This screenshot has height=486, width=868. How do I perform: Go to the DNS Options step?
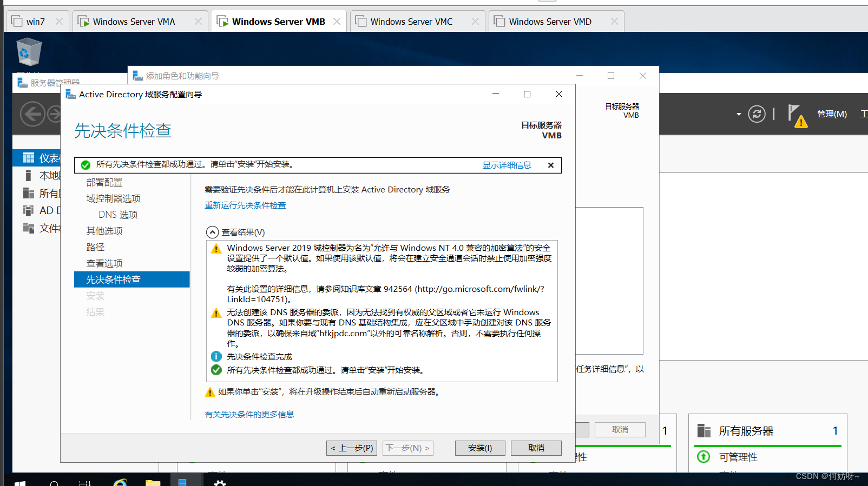click(x=118, y=215)
